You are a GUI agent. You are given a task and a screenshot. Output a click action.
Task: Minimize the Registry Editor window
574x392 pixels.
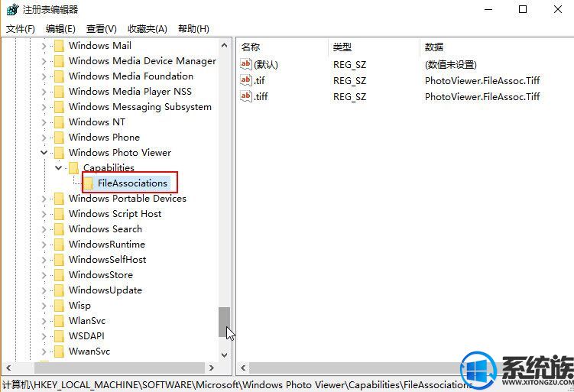(x=488, y=9)
